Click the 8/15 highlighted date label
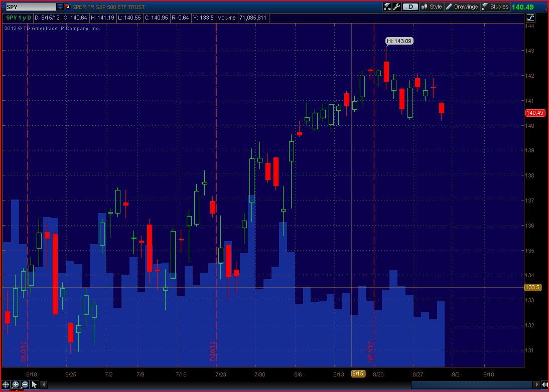549x392 pixels. click(358, 374)
